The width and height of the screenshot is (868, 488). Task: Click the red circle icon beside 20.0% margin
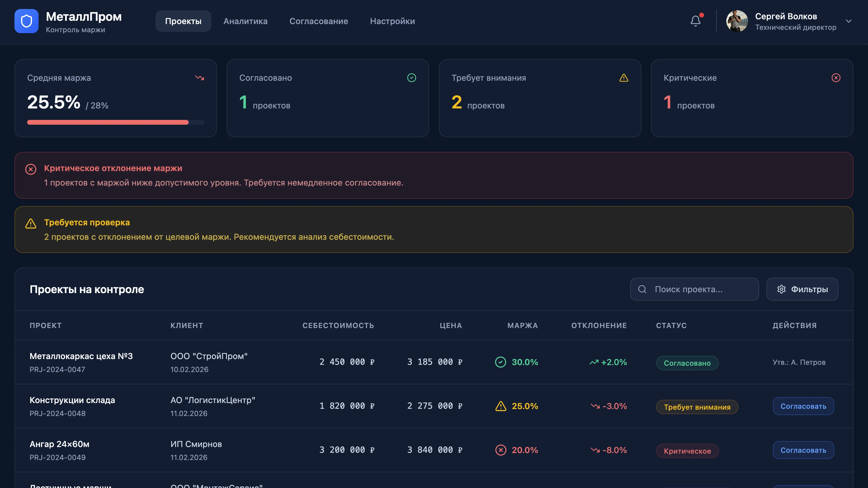[501, 450]
